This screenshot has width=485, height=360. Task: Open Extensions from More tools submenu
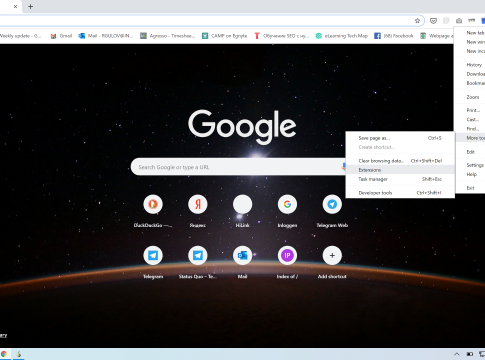[x=400, y=170]
